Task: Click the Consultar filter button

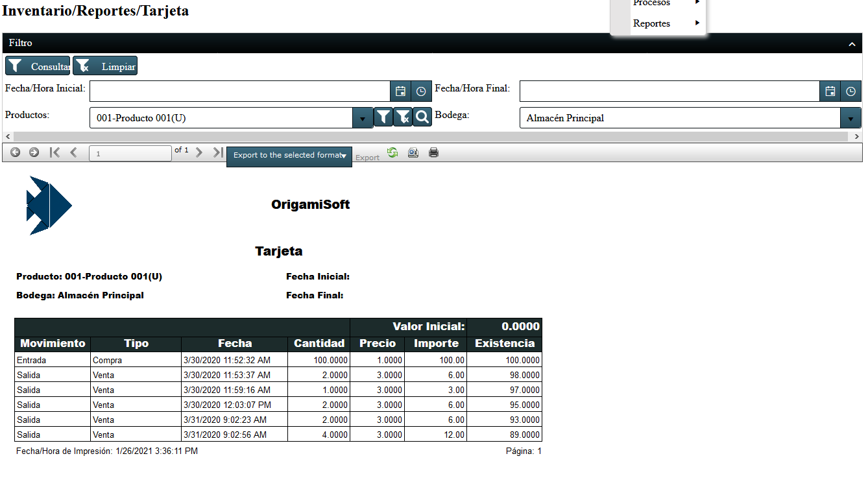Action: pos(38,66)
